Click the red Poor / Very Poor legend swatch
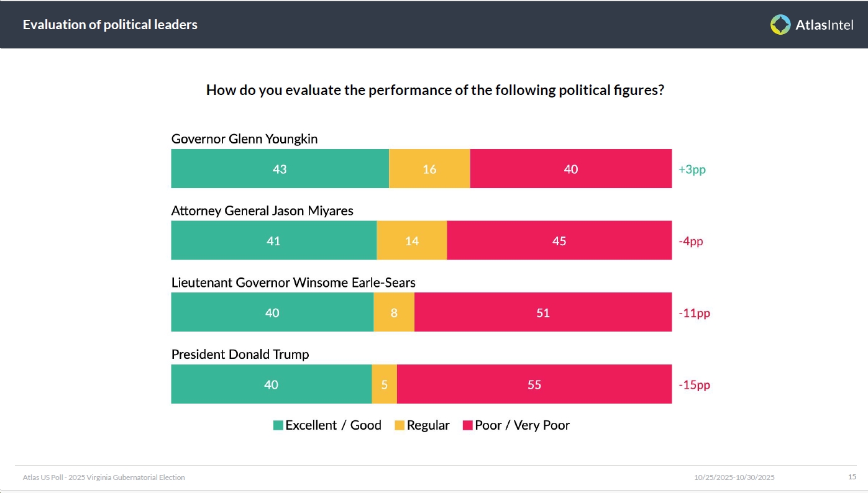The height and width of the screenshot is (493, 868). [468, 425]
